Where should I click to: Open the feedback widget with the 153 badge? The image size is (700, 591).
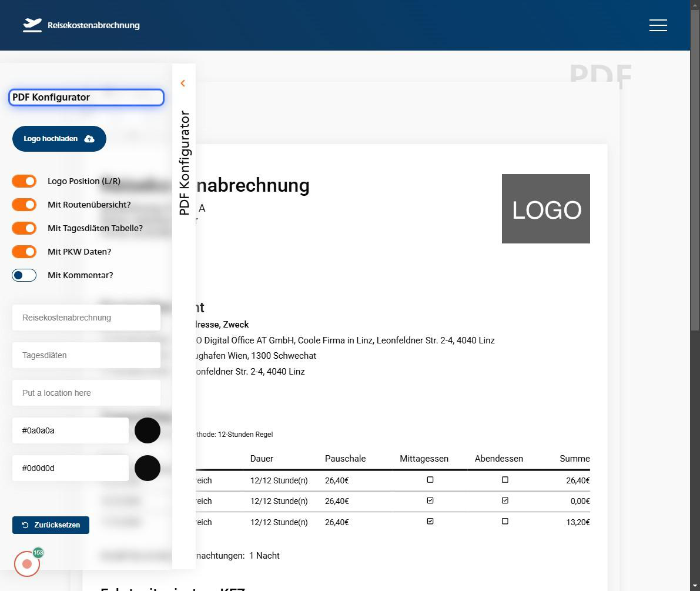coord(26,563)
